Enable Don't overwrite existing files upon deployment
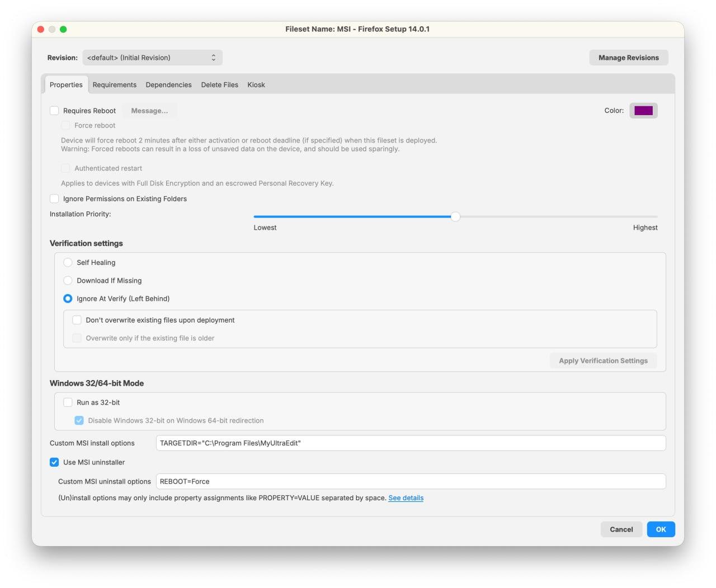Image resolution: width=716 pixels, height=588 pixels. (x=77, y=320)
